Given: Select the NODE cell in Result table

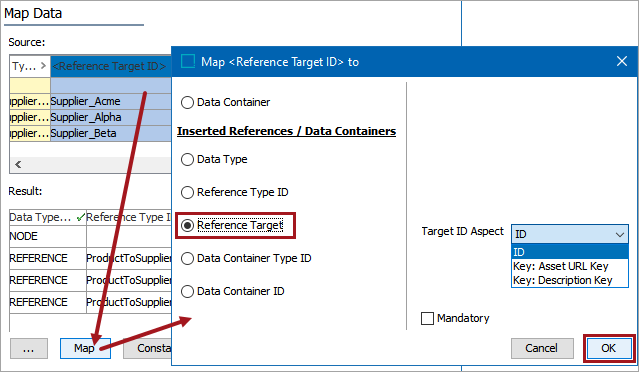Looking at the screenshot, I should click(48, 236).
